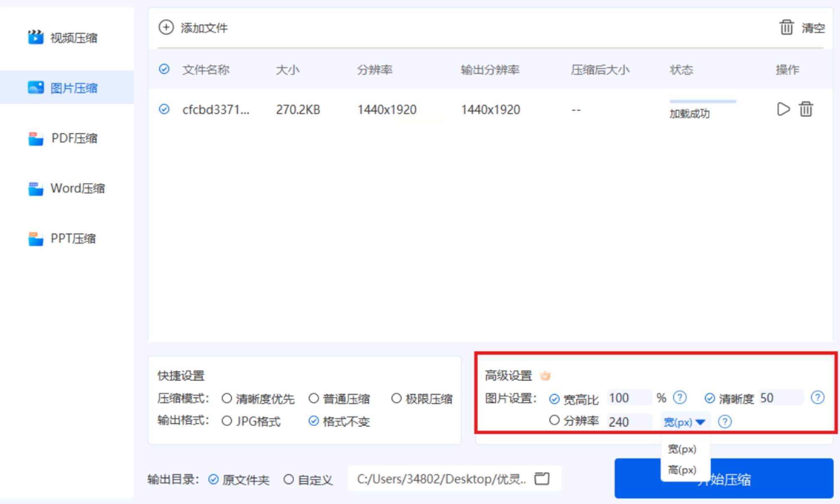This screenshot has height=504, width=840.
Task: Select the 分辨率 radio option
Action: coord(554,420)
